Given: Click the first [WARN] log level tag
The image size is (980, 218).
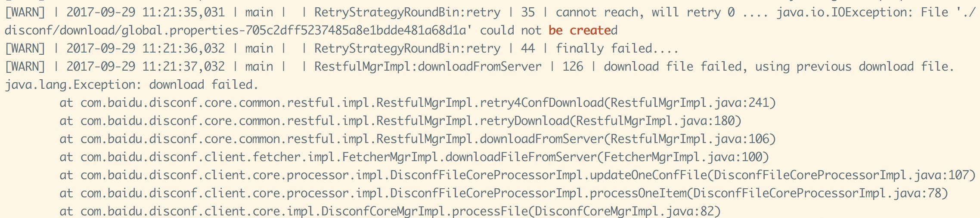Looking at the screenshot, I should tap(25, 12).
